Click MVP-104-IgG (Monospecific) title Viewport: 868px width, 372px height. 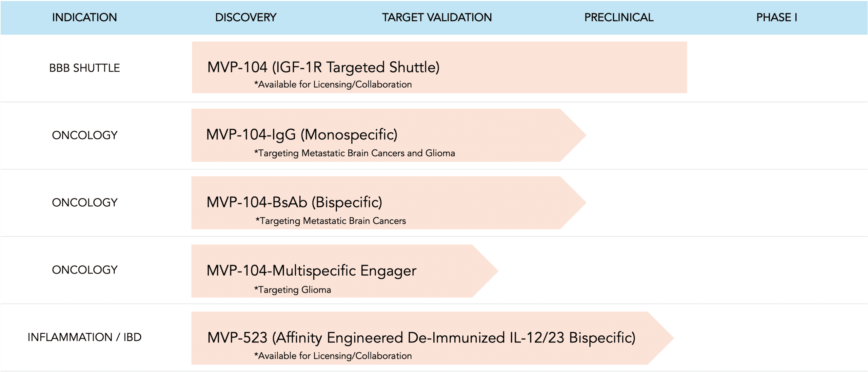click(x=302, y=134)
